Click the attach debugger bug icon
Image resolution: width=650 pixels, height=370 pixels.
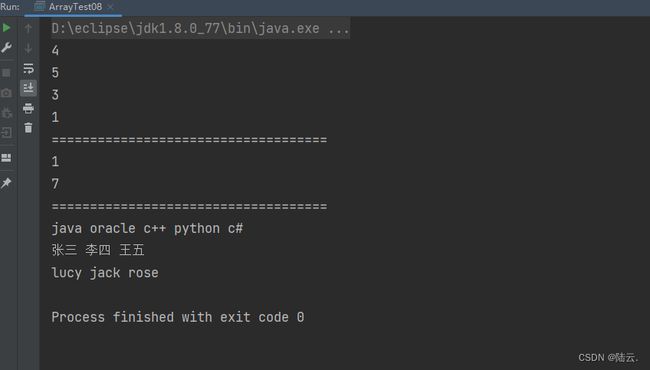[6, 113]
